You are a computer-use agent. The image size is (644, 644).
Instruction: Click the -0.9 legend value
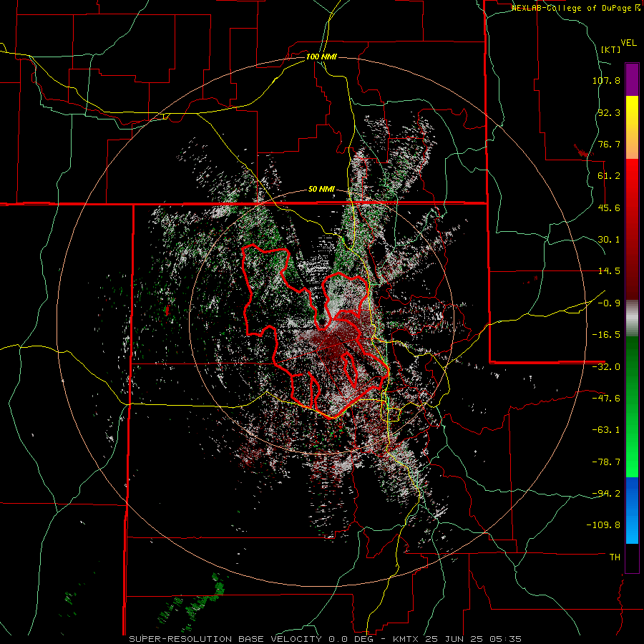(x=609, y=303)
